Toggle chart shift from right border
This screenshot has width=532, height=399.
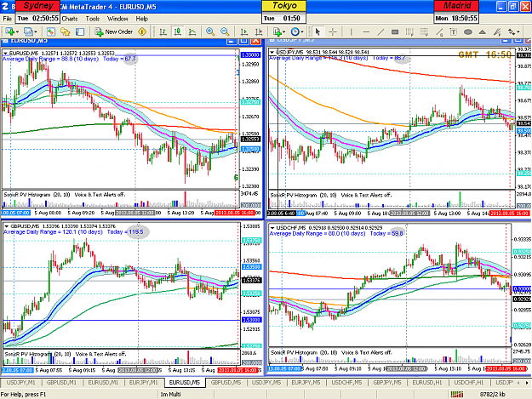(259, 31)
